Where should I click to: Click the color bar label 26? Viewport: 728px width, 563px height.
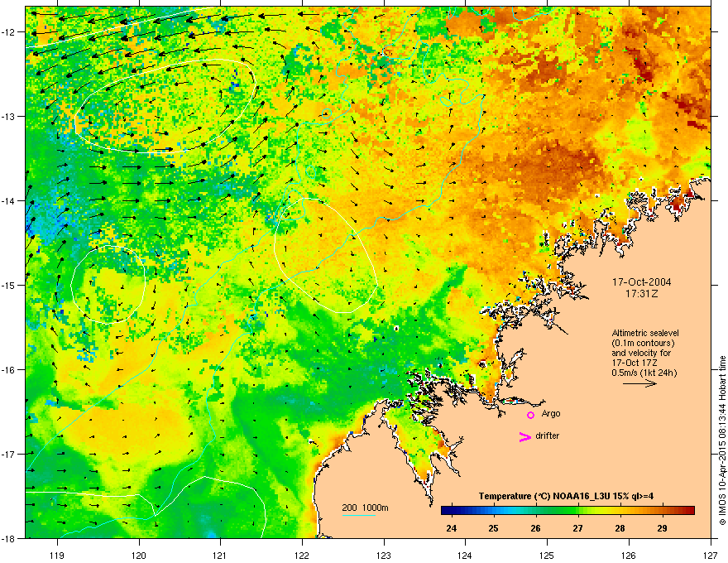[x=535, y=528]
